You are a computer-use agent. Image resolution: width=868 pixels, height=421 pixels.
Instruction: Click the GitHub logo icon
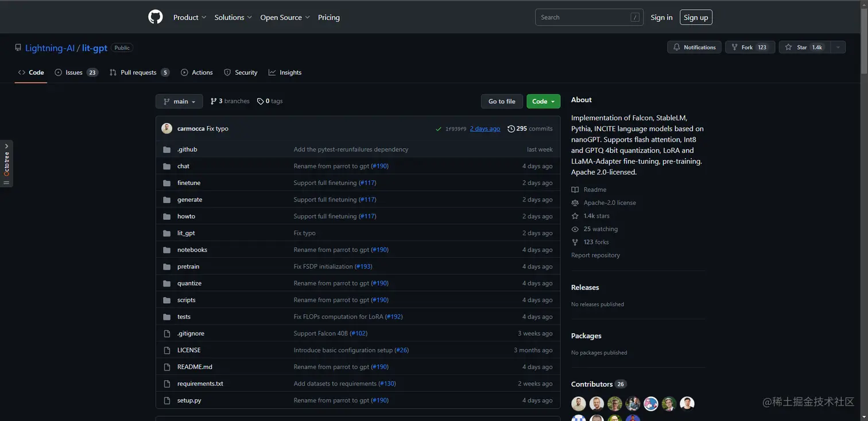(156, 17)
